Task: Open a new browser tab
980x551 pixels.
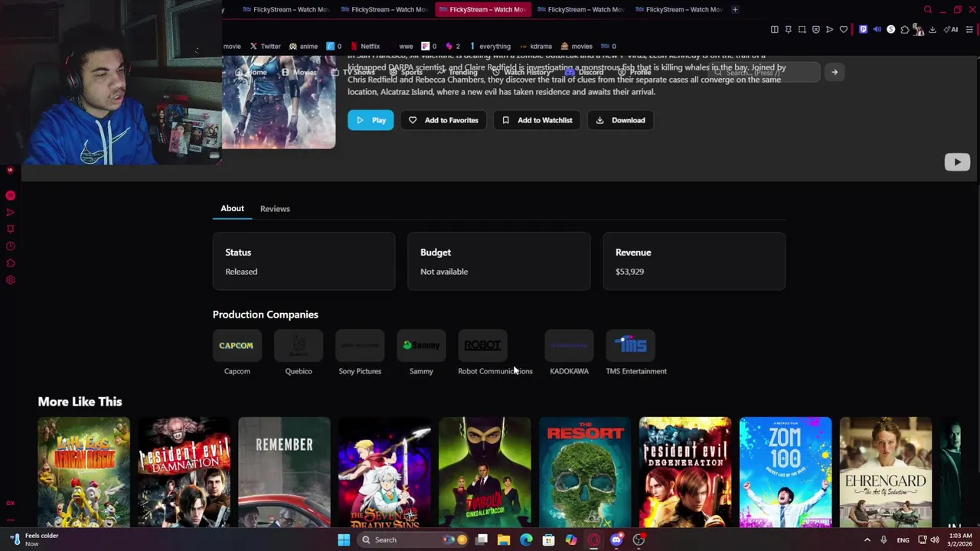Action: [735, 9]
